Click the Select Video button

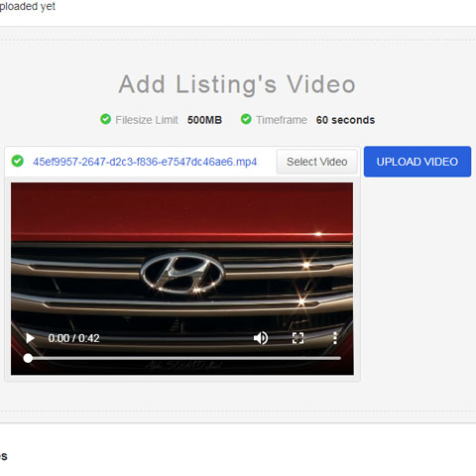point(316,162)
